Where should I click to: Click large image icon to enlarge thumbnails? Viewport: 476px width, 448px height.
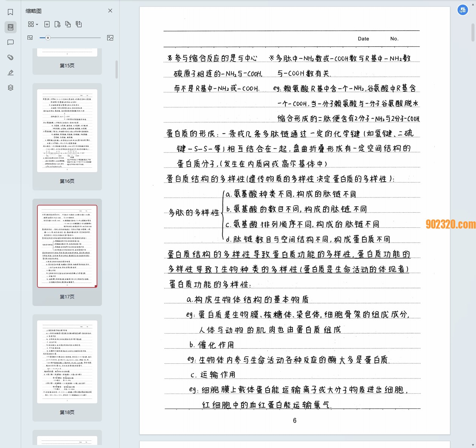[110, 38]
